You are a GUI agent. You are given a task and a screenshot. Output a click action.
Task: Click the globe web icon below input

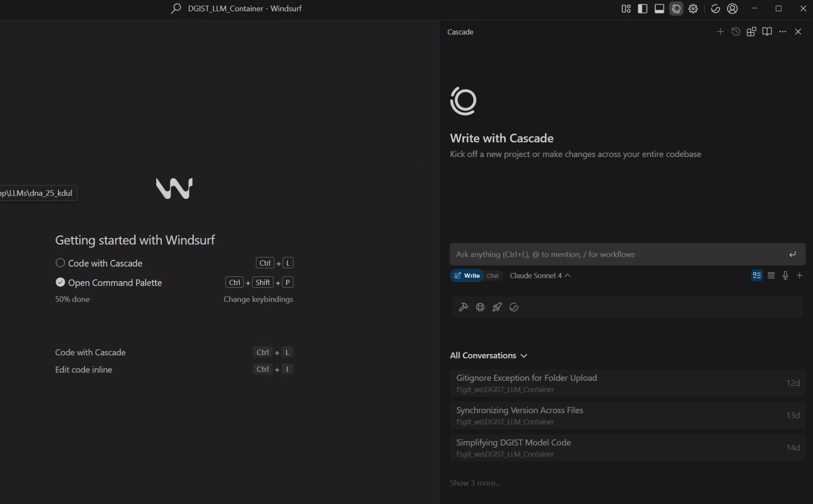point(480,307)
